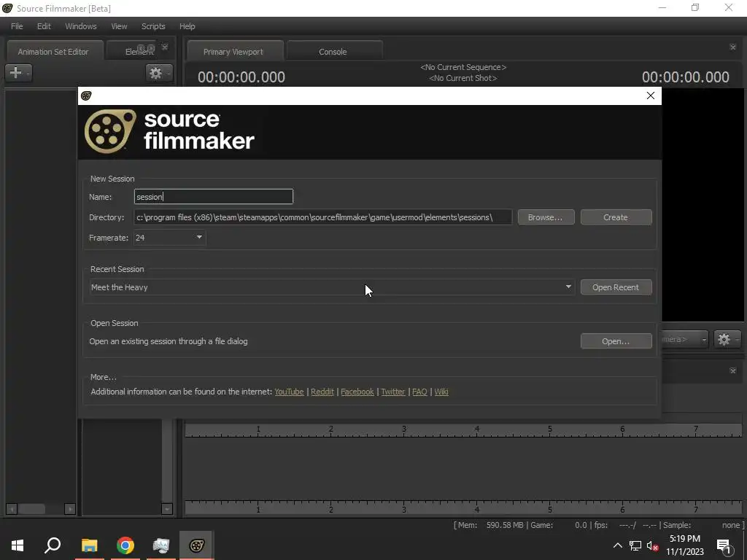Click the third pinned app icon in the taskbar
747x560 pixels.
click(161, 545)
